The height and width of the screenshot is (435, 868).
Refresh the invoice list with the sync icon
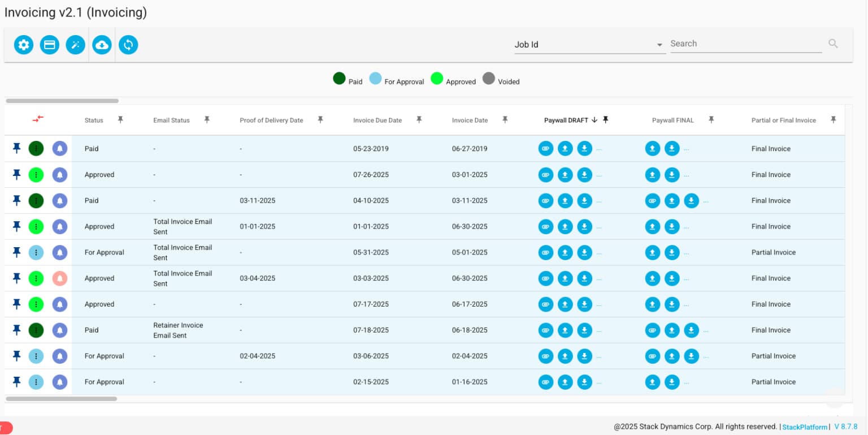[x=128, y=44]
